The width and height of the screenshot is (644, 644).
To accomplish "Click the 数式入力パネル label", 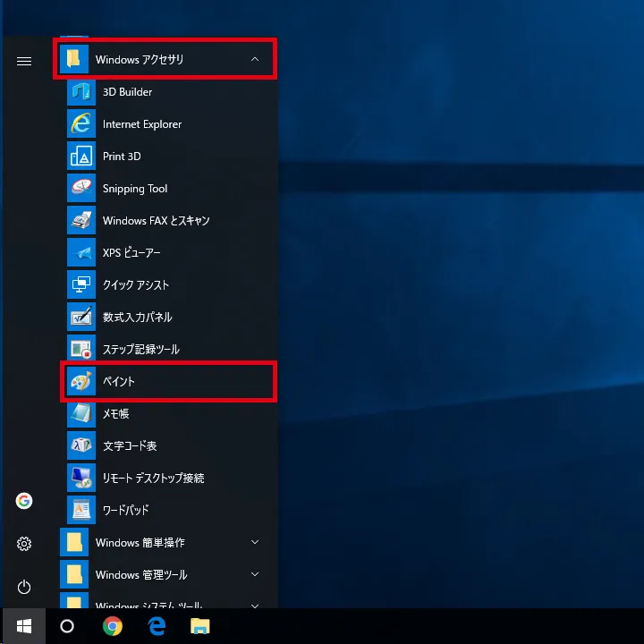I will pos(137,317).
